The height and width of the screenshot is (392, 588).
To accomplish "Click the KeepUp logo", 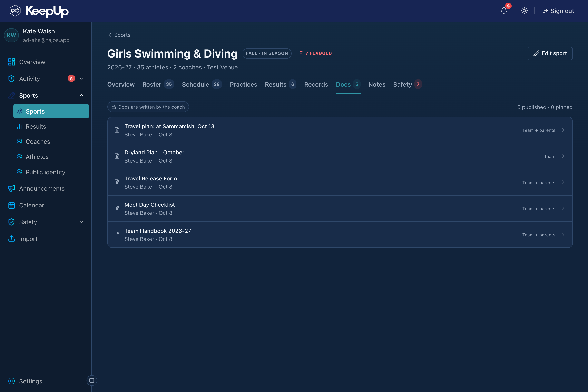I will click(x=39, y=11).
